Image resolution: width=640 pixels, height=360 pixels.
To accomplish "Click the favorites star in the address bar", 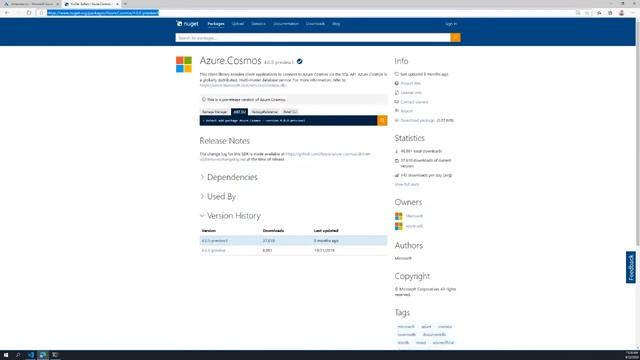I will click(587, 13).
